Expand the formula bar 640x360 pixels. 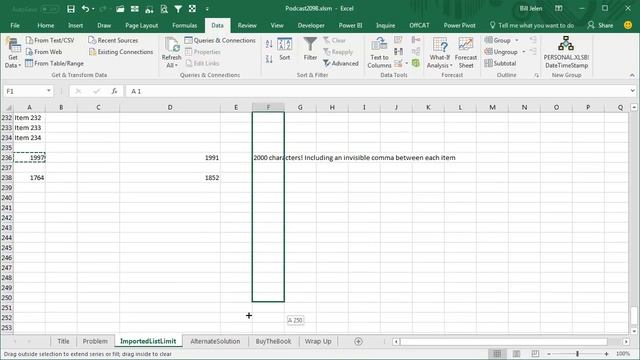[x=632, y=91]
